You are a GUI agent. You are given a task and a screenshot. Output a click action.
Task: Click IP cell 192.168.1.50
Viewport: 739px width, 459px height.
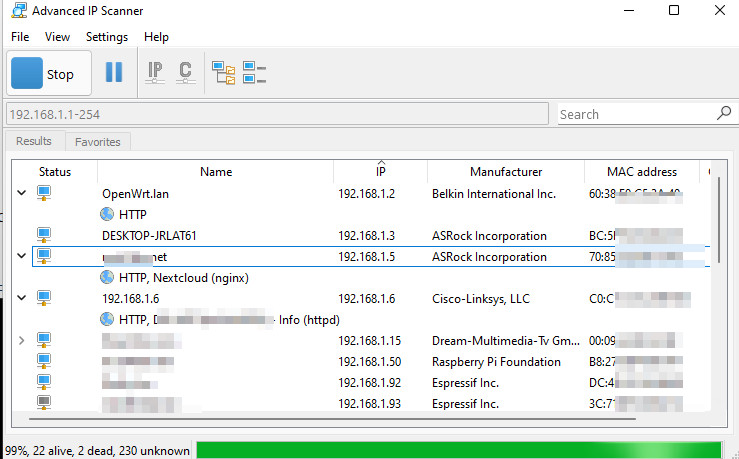(x=370, y=362)
